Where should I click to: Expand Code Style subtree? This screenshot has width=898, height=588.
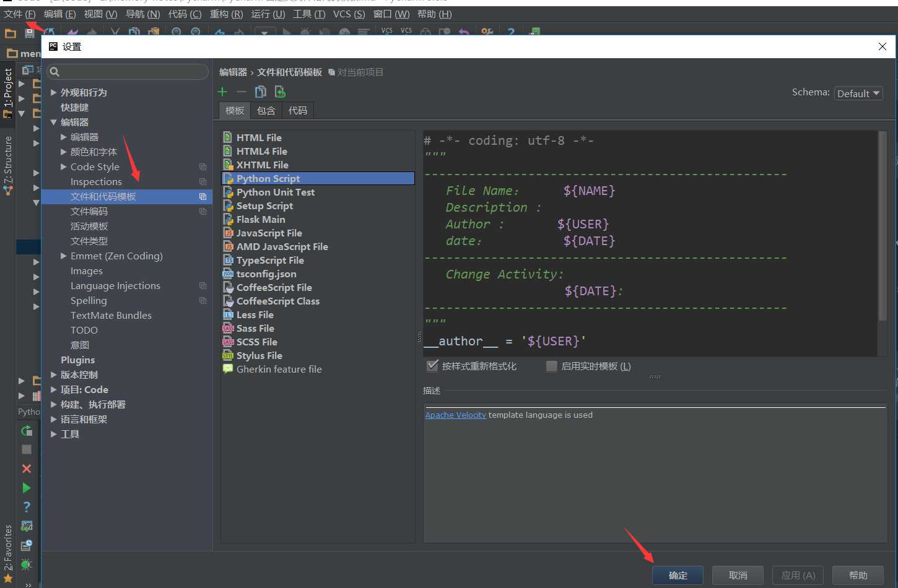tap(64, 166)
